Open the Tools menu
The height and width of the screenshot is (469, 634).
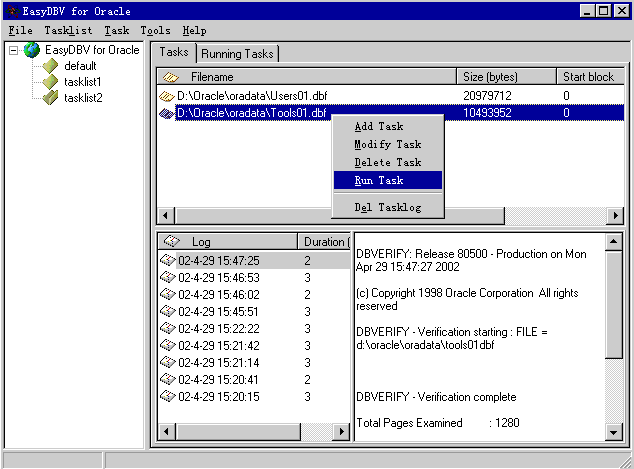tap(155, 30)
